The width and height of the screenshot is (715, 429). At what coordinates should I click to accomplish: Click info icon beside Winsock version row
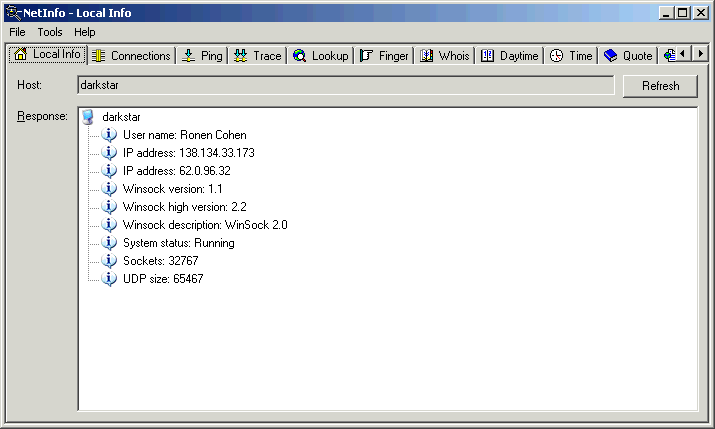click(x=109, y=188)
